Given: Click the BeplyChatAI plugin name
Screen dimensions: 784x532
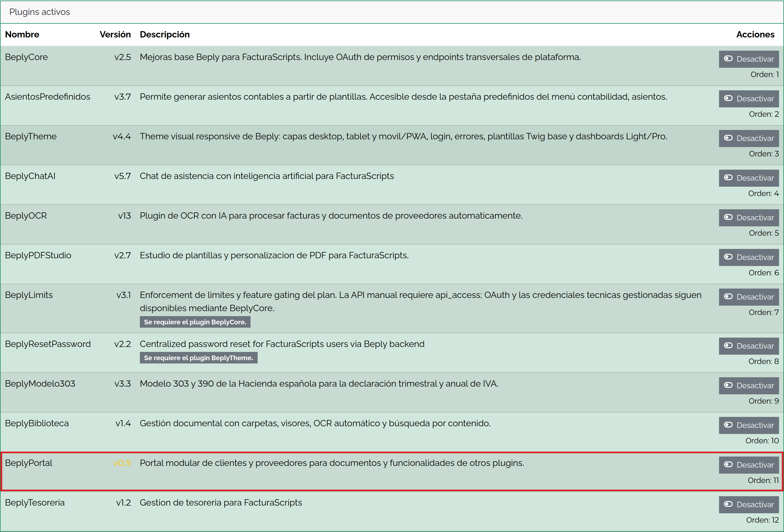Looking at the screenshot, I should click(30, 176).
